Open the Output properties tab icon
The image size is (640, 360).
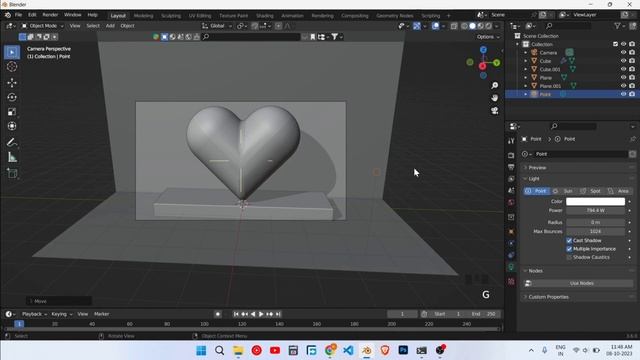[x=511, y=167]
